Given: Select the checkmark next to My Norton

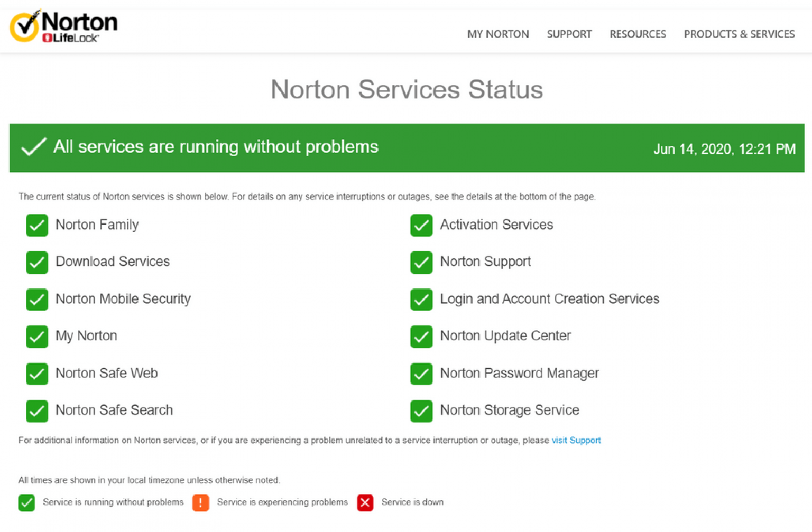Looking at the screenshot, I should click(36, 337).
